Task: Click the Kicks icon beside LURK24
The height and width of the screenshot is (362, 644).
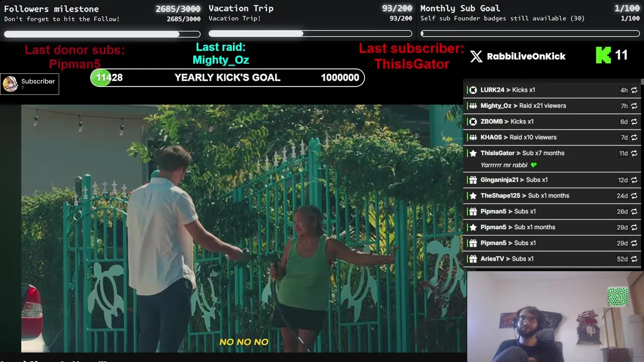Action: pyautogui.click(x=473, y=90)
